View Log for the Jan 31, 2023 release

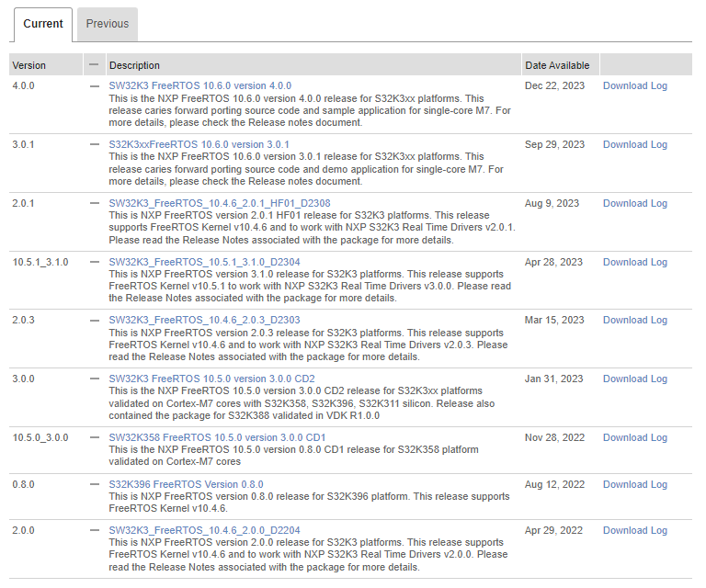pos(659,379)
